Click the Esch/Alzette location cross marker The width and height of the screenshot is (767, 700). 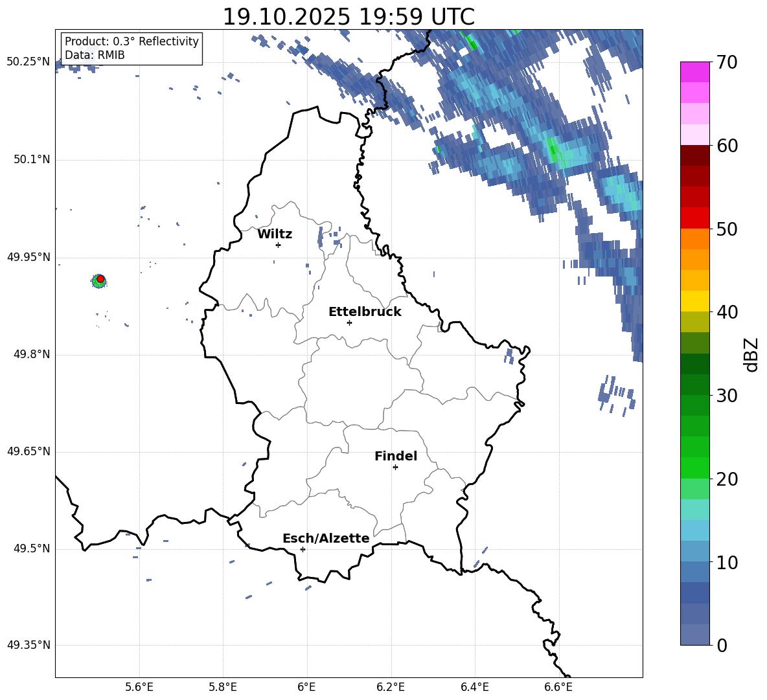pos(303,549)
